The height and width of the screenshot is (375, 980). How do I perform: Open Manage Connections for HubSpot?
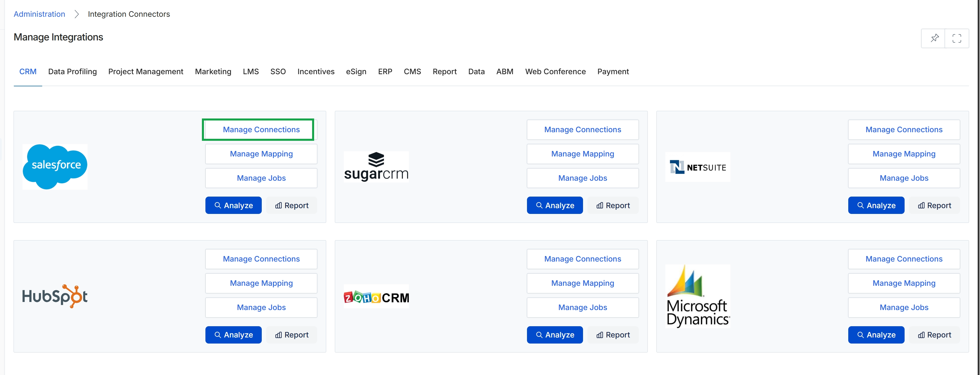[x=261, y=259]
